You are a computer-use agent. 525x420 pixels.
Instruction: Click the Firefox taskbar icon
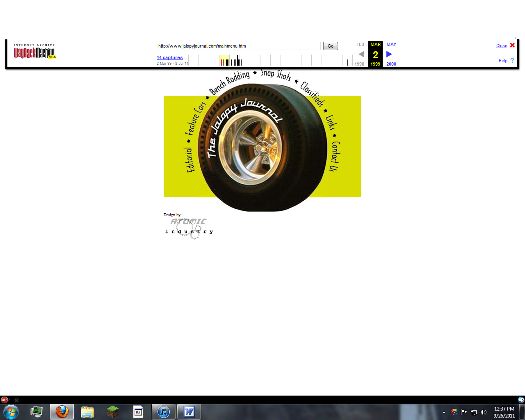click(x=62, y=412)
